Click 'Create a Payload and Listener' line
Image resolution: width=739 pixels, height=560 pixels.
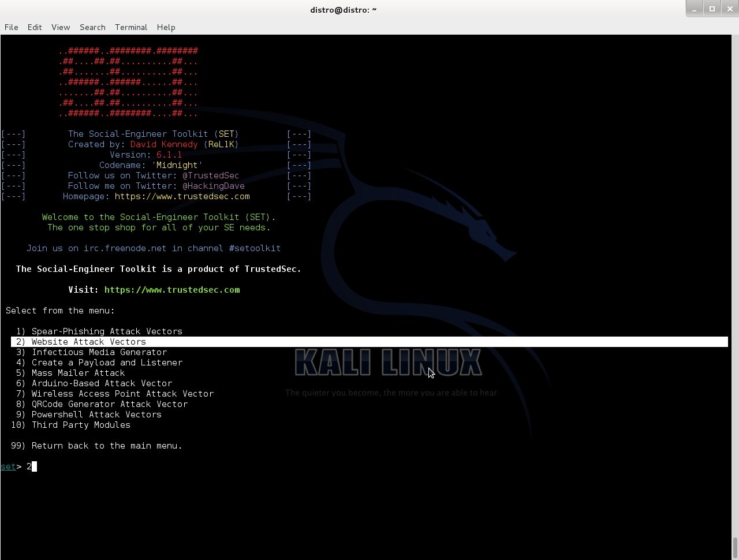(99, 363)
